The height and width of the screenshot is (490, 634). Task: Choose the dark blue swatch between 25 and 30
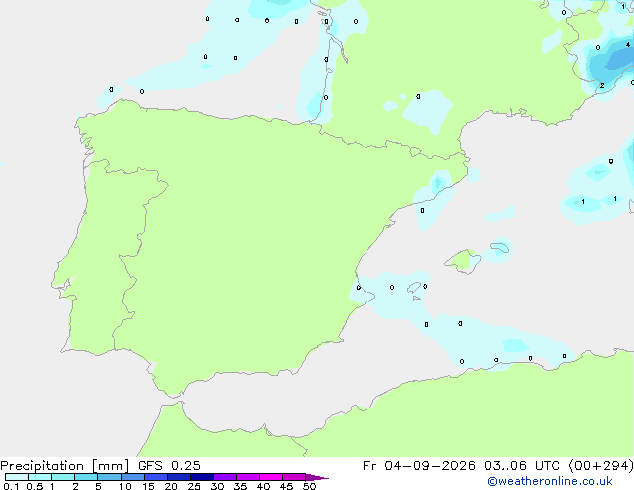[202, 477]
